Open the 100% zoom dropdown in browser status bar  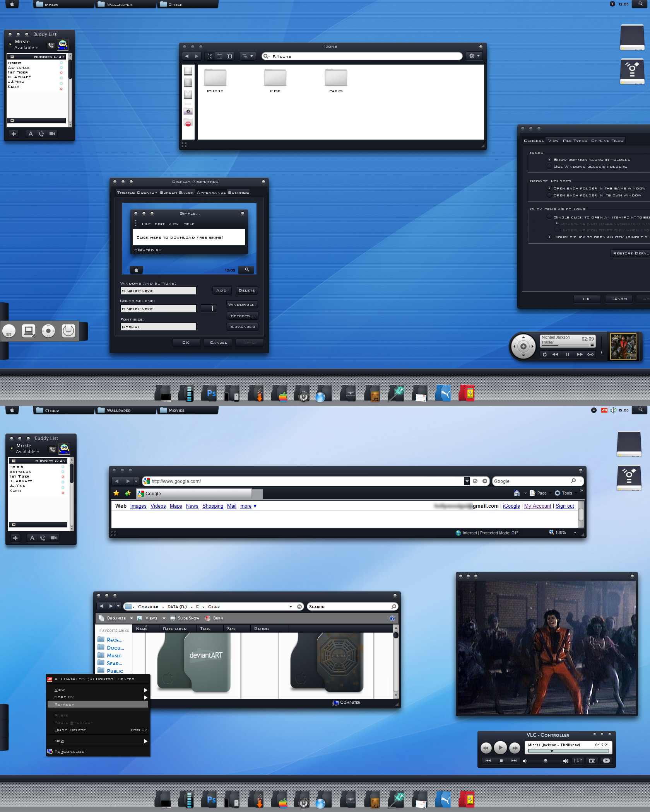(575, 533)
